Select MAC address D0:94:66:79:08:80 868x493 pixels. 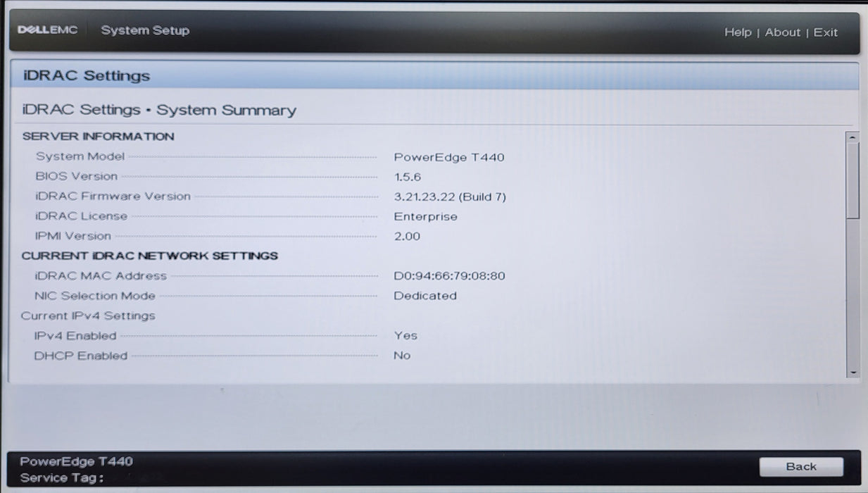[x=449, y=276]
